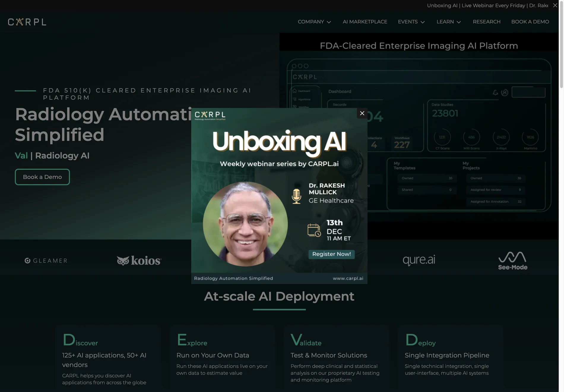This screenshot has width=564, height=392.
Task: Click the Explore card heading
Action: click(192, 340)
